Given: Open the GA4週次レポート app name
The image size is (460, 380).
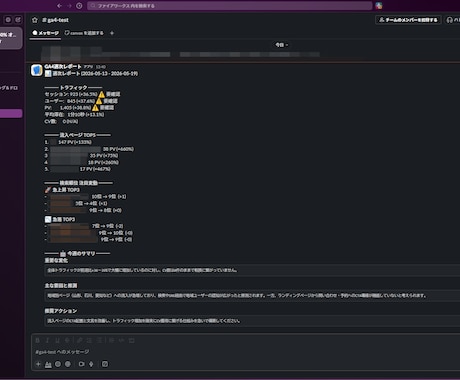Looking at the screenshot, I should click(63, 67).
